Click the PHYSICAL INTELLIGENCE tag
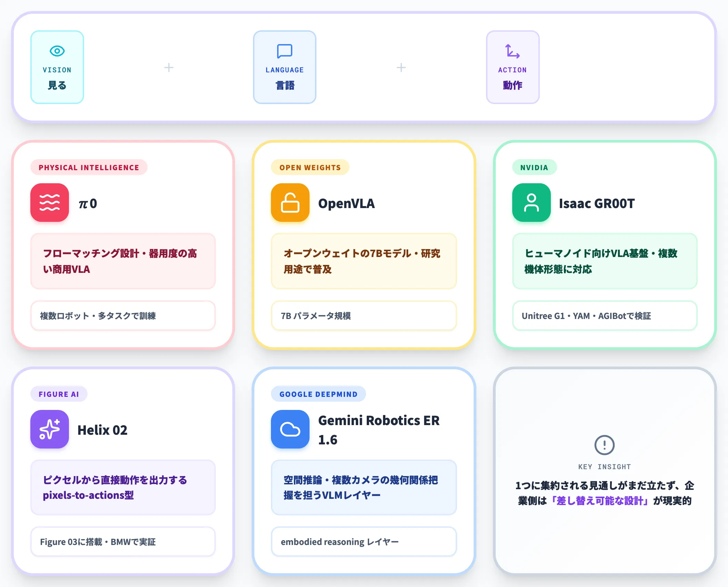The width and height of the screenshot is (728, 587). pyautogui.click(x=89, y=167)
